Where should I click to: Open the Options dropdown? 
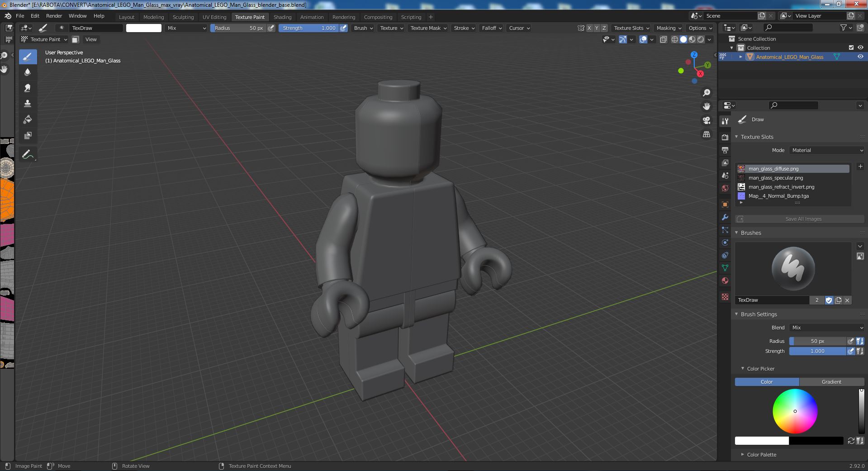pyautogui.click(x=700, y=28)
